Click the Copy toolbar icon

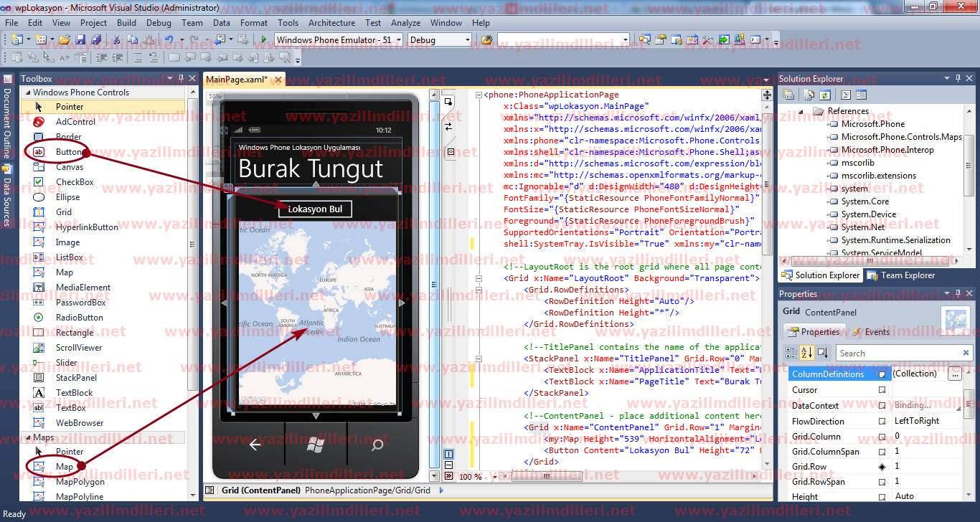(x=132, y=40)
